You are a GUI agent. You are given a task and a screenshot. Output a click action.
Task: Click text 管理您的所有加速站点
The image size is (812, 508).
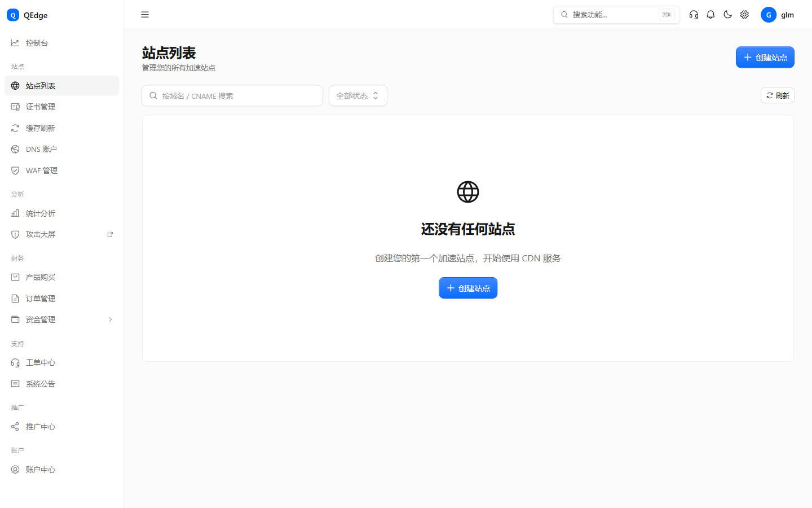coord(179,68)
